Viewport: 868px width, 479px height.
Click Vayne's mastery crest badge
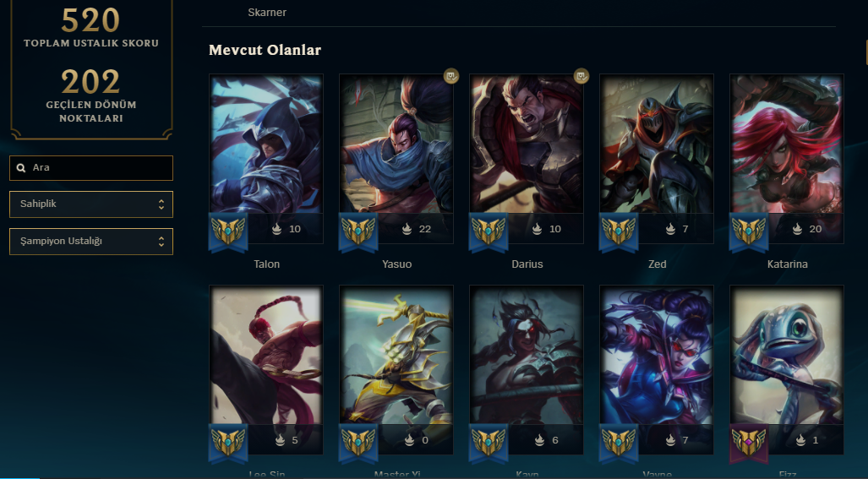(619, 443)
